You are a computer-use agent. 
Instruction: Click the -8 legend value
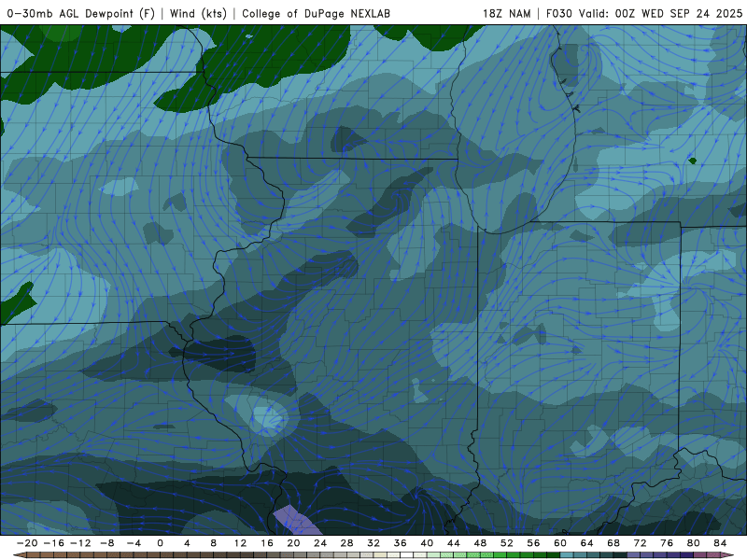(106, 543)
